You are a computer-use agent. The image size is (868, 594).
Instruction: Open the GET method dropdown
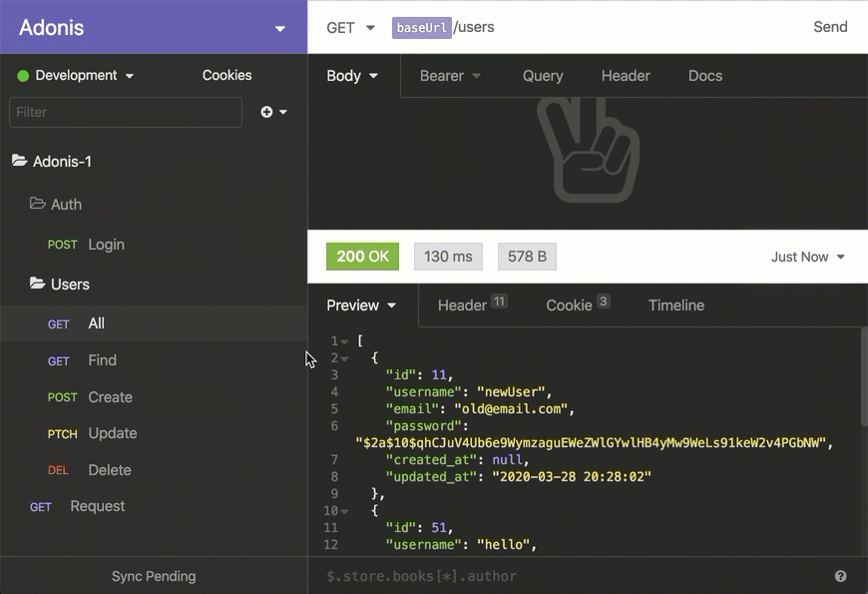[350, 28]
